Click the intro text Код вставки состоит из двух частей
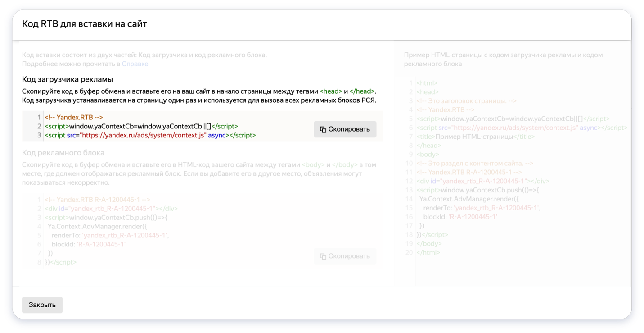 pos(144,55)
